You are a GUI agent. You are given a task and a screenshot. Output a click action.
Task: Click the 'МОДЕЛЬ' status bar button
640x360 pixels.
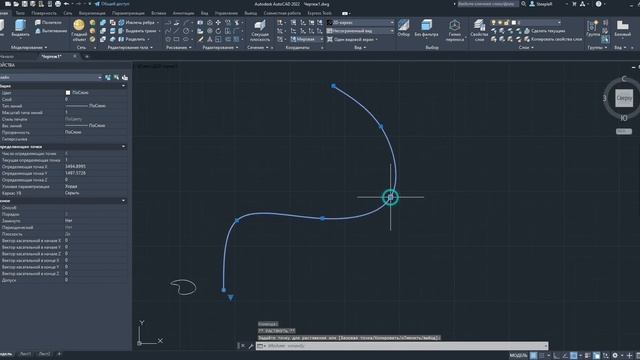tap(518, 356)
